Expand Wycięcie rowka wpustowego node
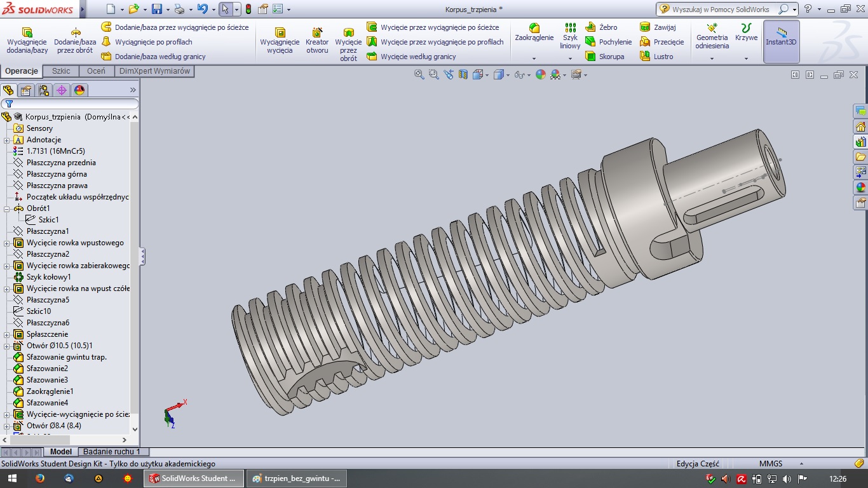This screenshot has width=868, height=488. [x=6, y=243]
